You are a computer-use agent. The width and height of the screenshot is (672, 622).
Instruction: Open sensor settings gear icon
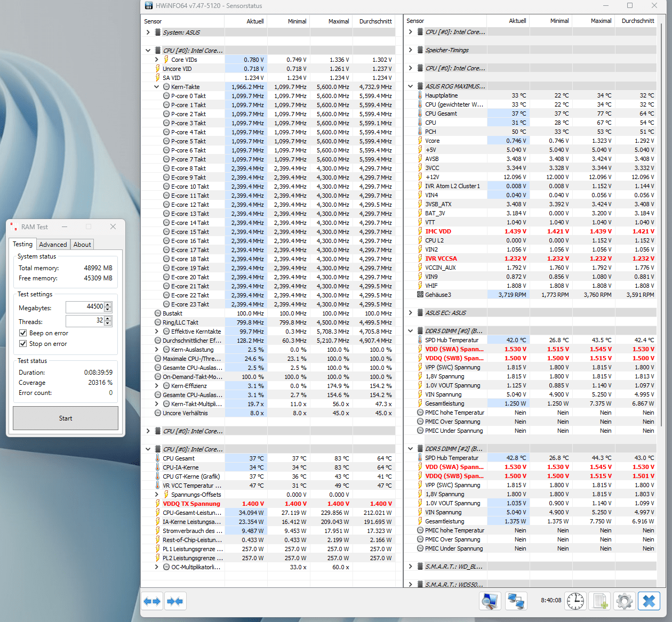coord(624,601)
